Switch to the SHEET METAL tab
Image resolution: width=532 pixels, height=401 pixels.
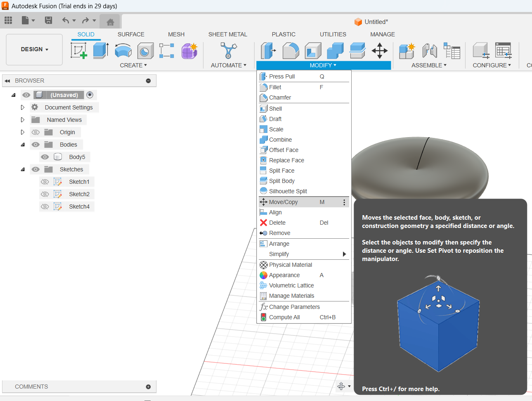228,34
